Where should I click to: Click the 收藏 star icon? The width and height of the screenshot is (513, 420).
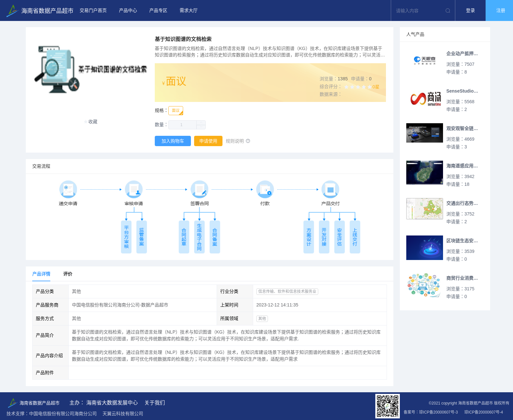coord(86,122)
